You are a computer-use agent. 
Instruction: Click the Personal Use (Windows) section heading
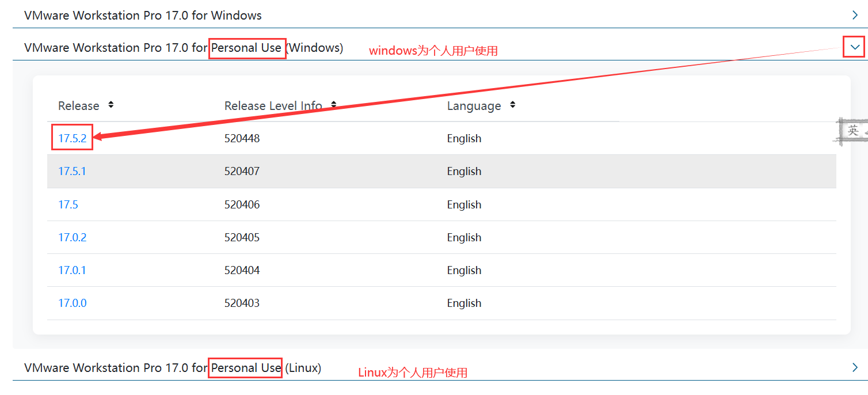(184, 48)
